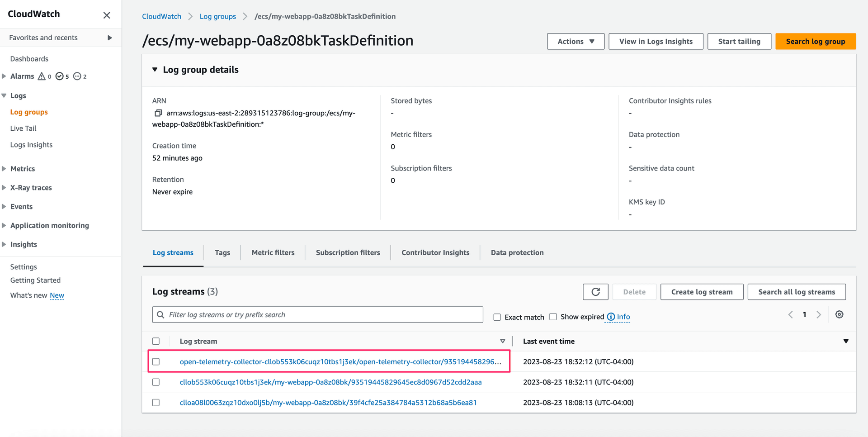This screenshot has width=868, height=437.
Task: Go to next page of log streams
Action: pos(818,314)
